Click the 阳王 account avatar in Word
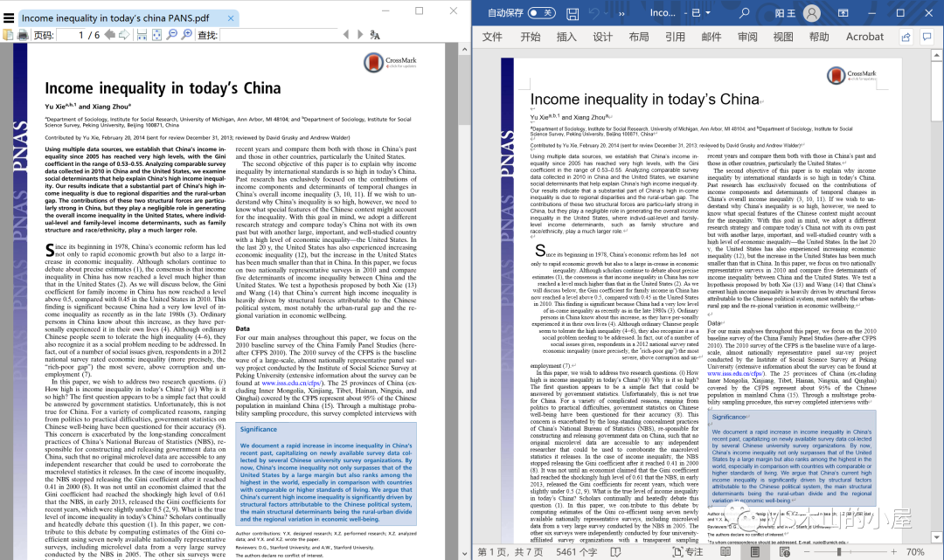This screenshot has width=944, height=560. pyautogui.click(x=811, y=12)
